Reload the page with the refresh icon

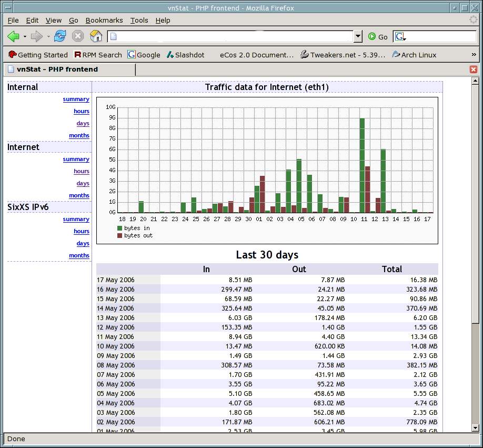[x=60, y=36]
